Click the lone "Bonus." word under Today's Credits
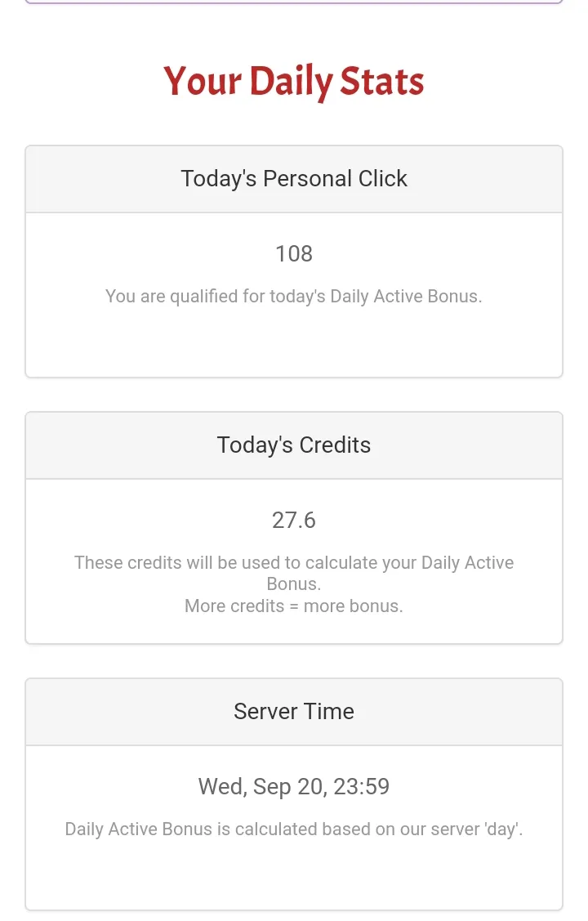This screenshot has width=588, height=921. 294,584
